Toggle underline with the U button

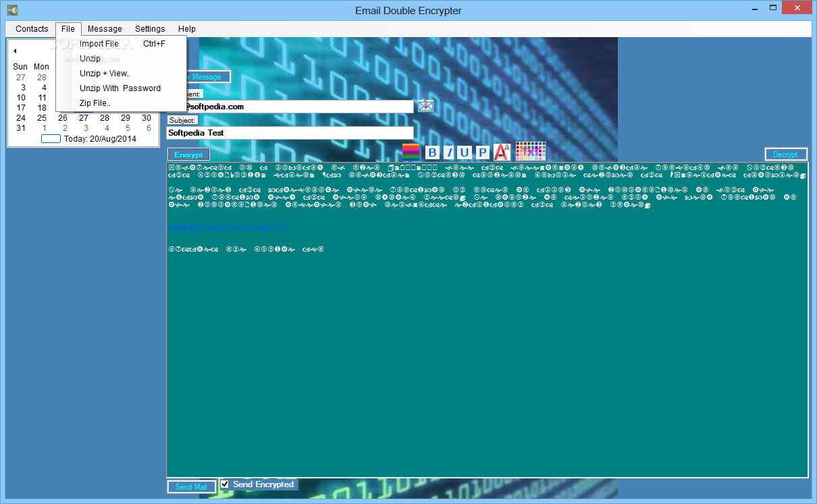click(464, 152)
